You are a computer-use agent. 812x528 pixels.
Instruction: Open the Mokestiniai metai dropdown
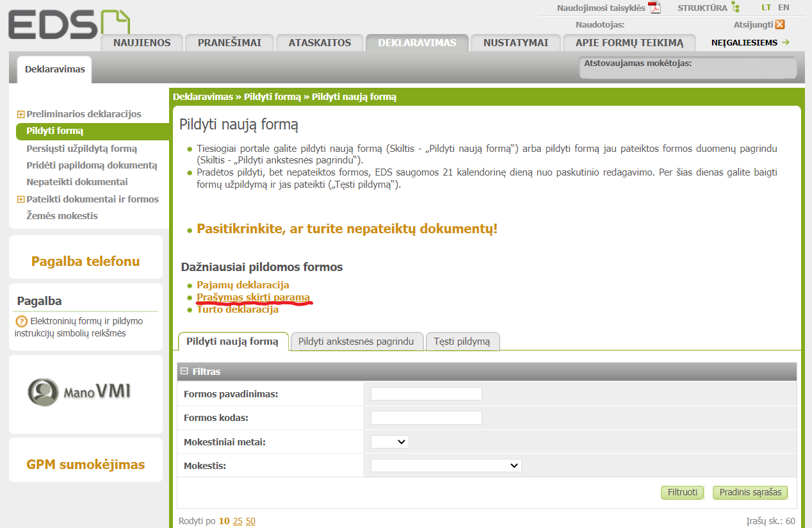pyautogui.click(x=390, y=441)
